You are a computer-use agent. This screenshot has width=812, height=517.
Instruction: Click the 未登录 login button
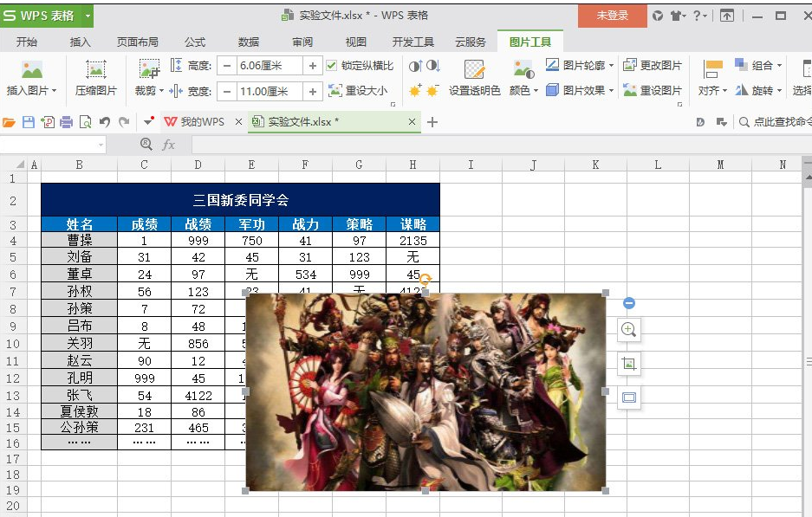pos(613,16)
